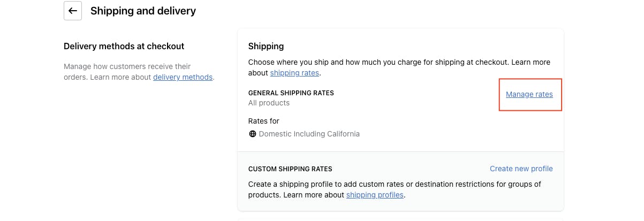Go back using the left arrow button
644x221 pixels.
coord(73,11)
